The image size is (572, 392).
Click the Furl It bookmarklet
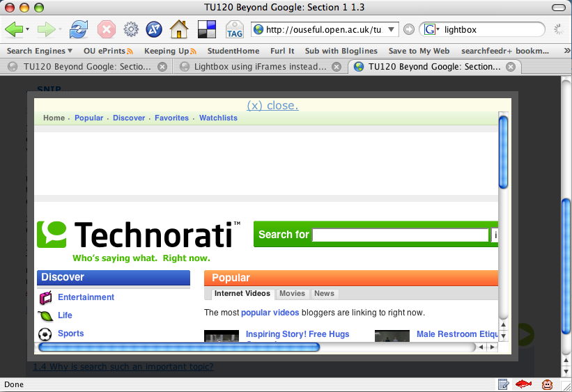[282, 51]
